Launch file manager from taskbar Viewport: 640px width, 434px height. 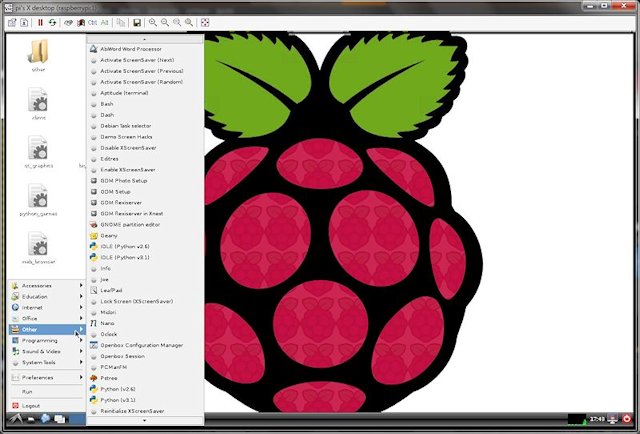(x=31, y=419)
